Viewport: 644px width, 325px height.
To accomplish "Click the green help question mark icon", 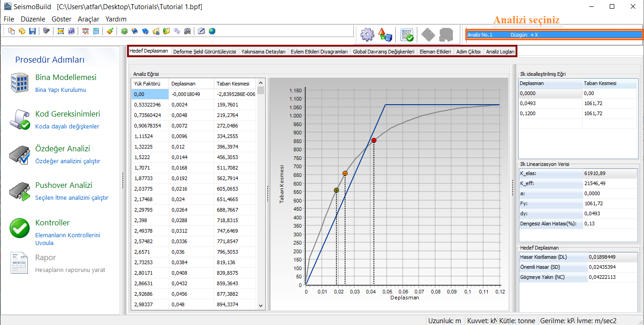I will 124,31.
